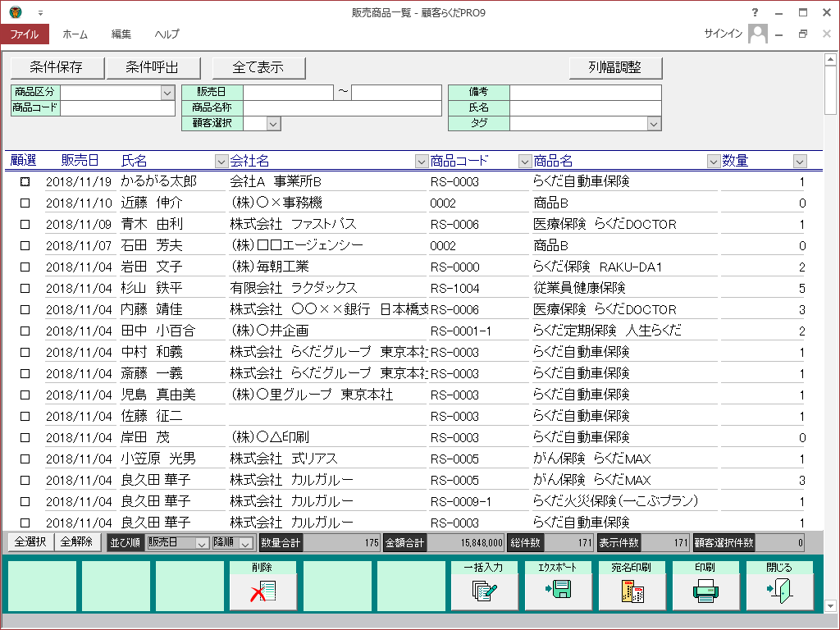This screenshot has width=840, height=630.
Task: Click the help question mark icon
Action: point(755,12)
